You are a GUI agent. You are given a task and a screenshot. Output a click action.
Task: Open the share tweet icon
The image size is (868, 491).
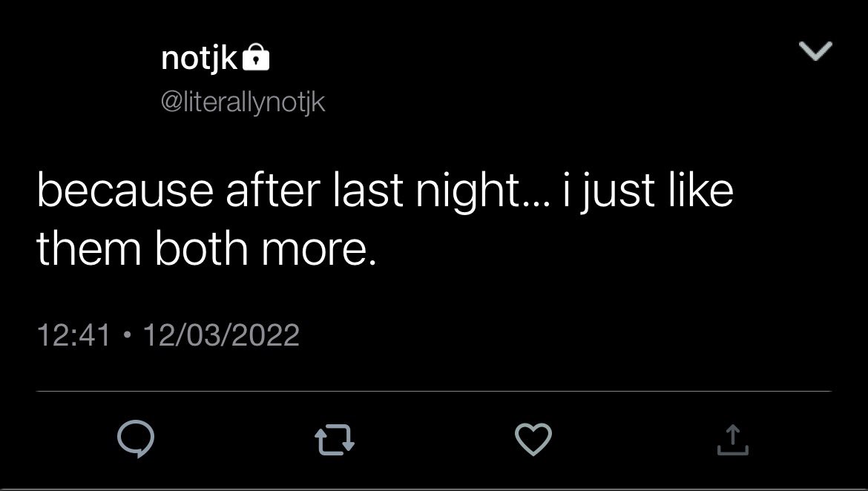pyautogui.click(x=732, y=440)
